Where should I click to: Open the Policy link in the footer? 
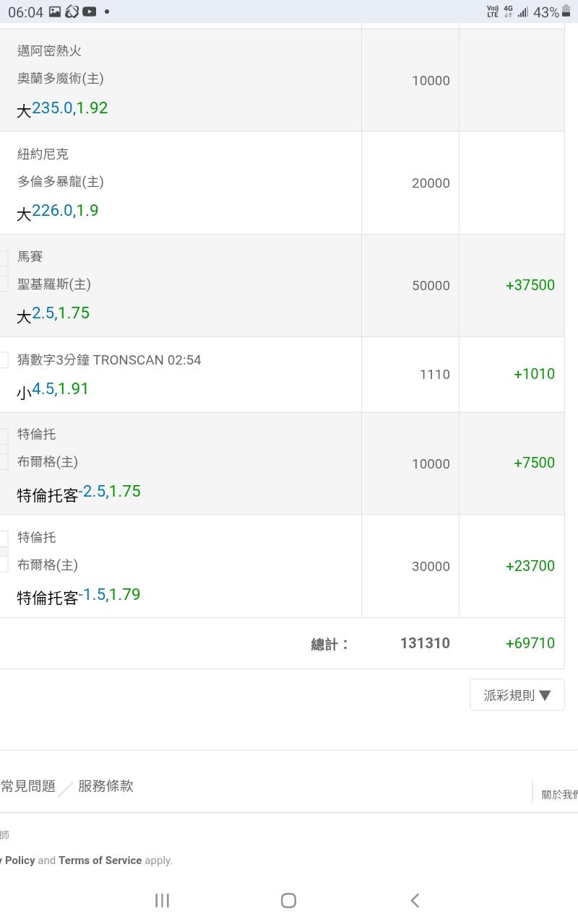pyautogui.click(x=19, y=860)
